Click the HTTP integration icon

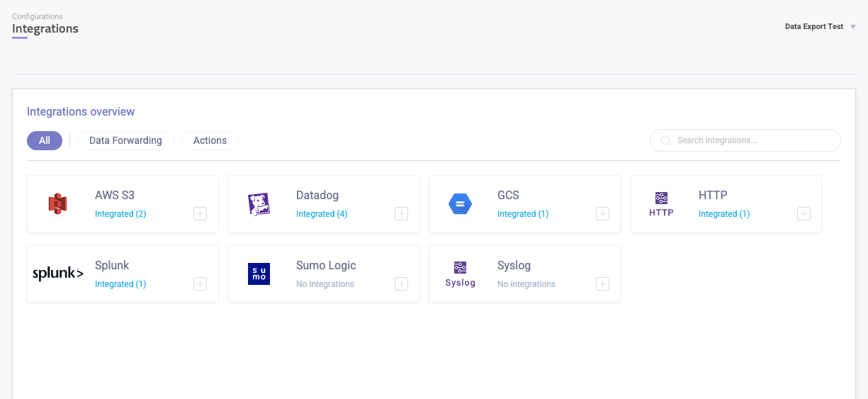click(661, 204)
